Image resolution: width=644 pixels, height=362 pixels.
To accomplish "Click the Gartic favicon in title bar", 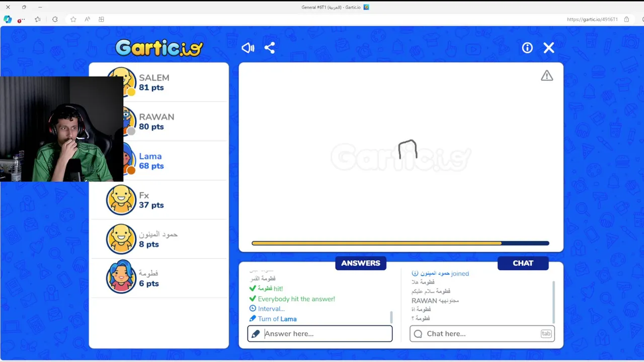I will pos(366,7).
